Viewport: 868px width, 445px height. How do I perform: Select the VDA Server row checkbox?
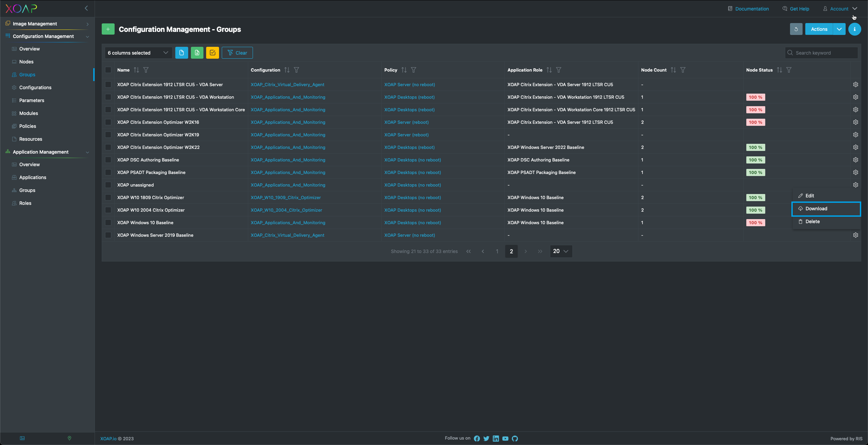(x=108, y=84)
